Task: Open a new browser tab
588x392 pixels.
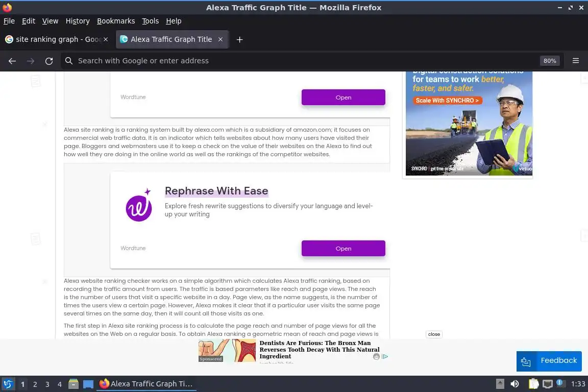Action: coord(239,39)
